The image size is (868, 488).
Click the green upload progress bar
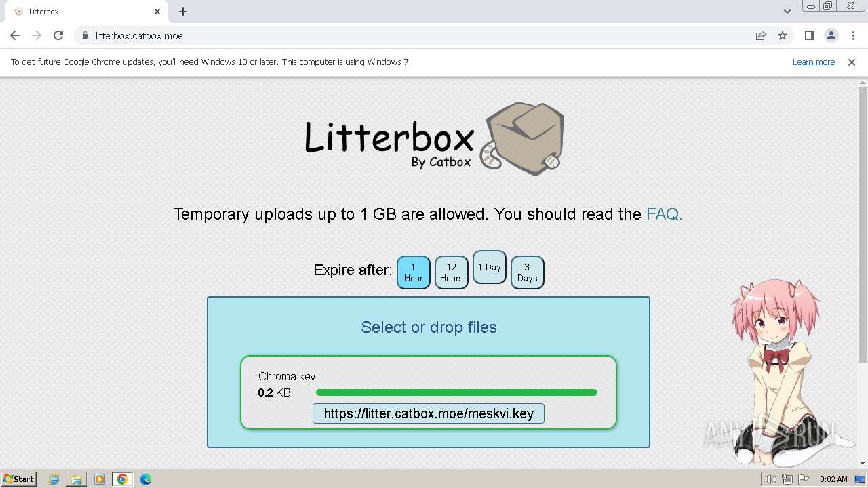pyautogui.click(x=456, y=392)
